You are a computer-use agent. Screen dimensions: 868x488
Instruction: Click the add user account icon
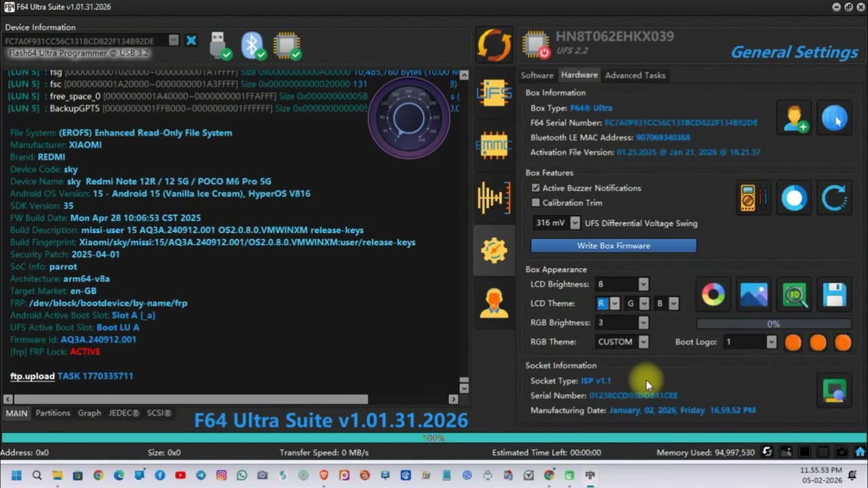(795, 118)
